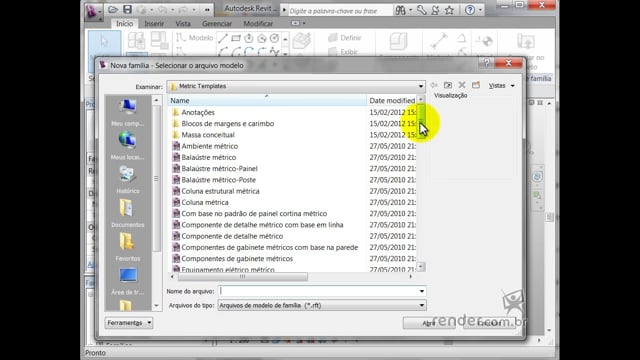Choose the Ambiente métrico template
Screen dimensions: 640x360
click(209, 146)
